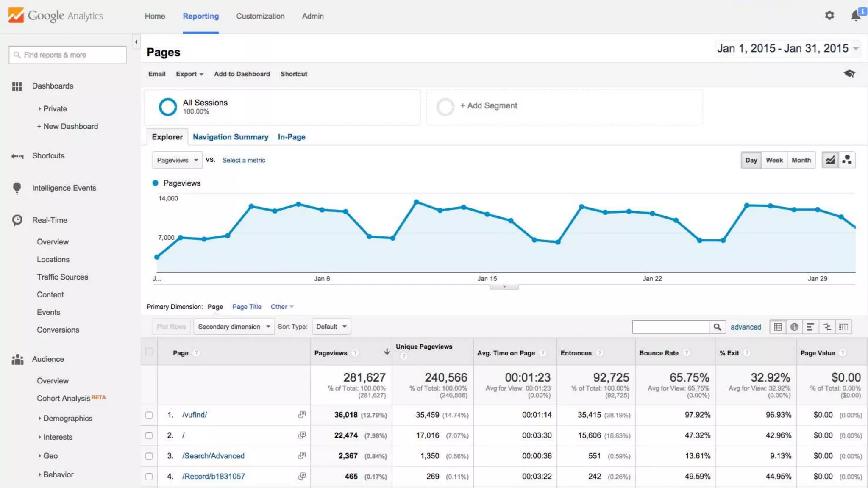
Task: Click the graduation cap education icon
Action: pyautogui.click(x=849, y=74)
